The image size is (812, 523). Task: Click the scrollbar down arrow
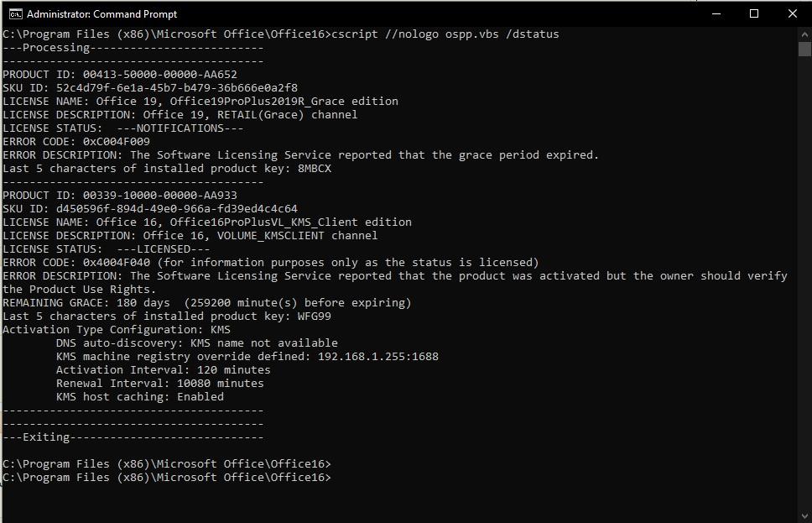(x=804, y=515)
